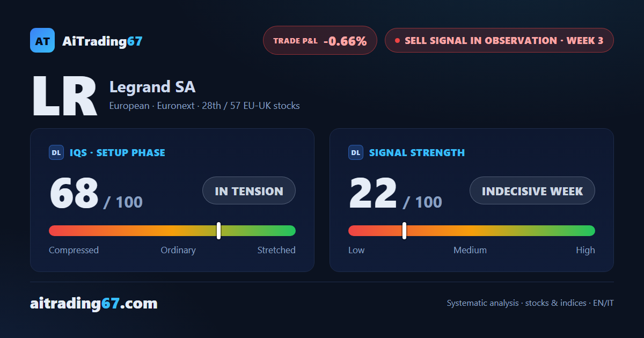Click the IN TENSION status pill

[249, 190]
